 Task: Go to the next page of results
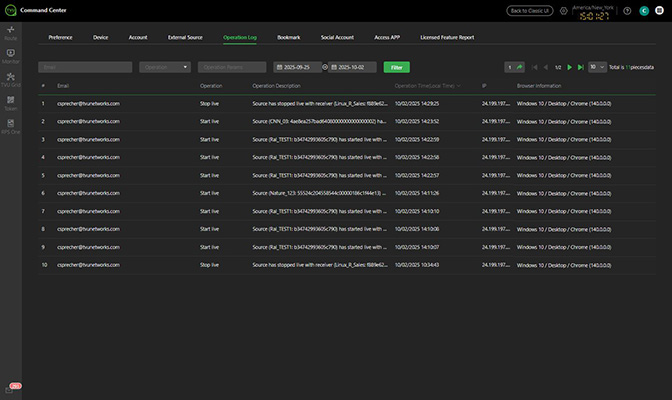pos(570,67)
